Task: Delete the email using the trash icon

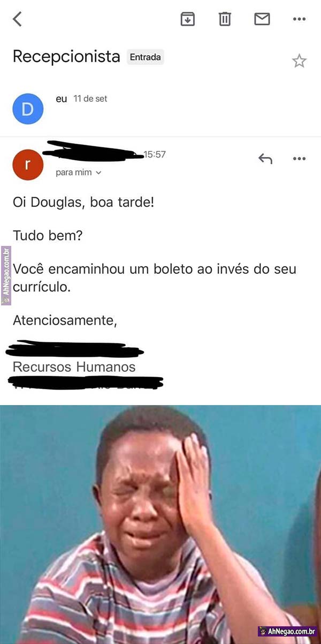Action: point(225,19)
